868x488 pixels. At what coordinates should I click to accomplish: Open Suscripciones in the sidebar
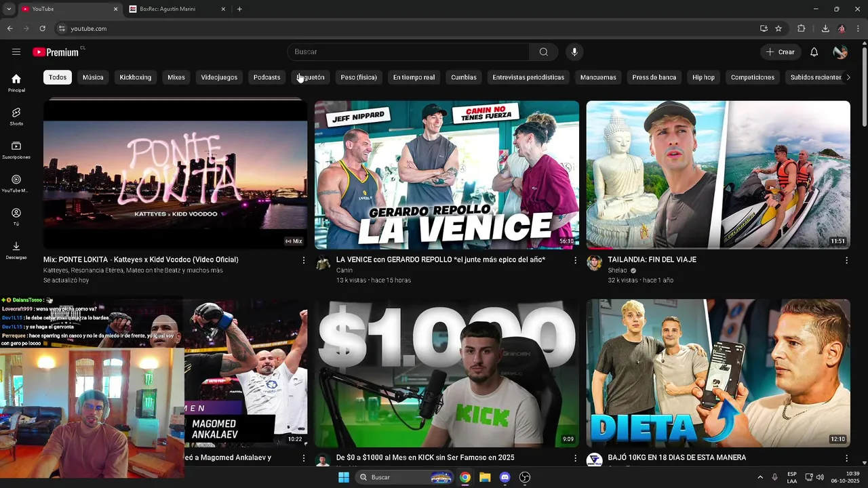[x=16, y=150]
